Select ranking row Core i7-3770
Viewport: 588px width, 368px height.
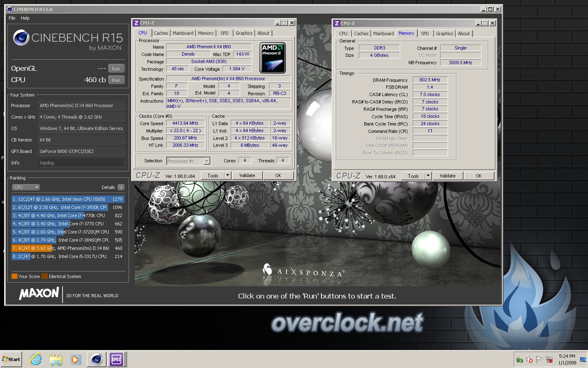click(68, 224)
